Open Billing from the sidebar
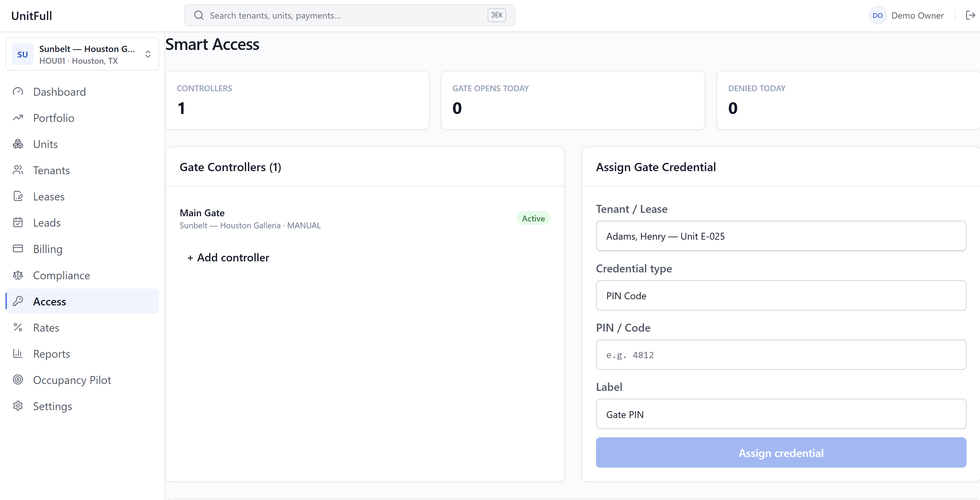Image resolution: width=980 pixels, height=500 pixels. pyautogui.click(x=82, y=249)
